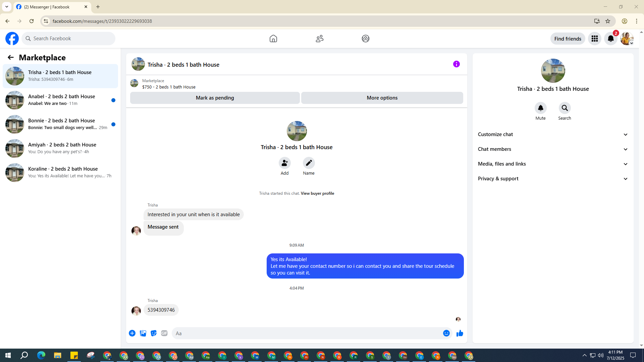
Task: Expand the Chat members section
Action: click(553, 149)
